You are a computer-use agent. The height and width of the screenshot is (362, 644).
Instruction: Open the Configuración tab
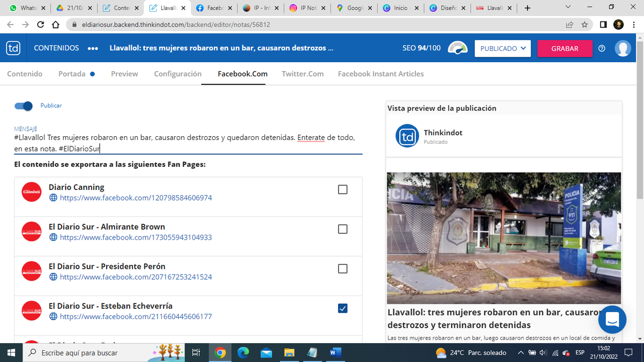(178, 74)
